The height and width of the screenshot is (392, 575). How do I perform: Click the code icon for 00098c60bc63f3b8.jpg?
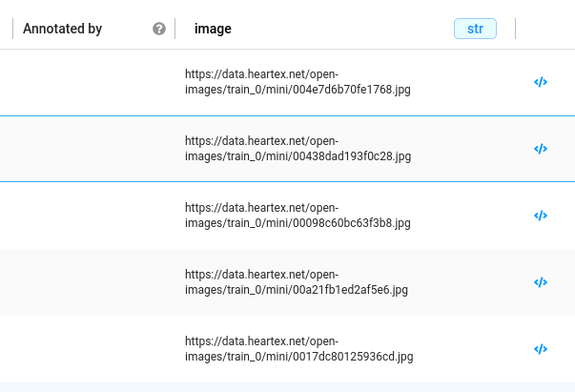coord(541,216)
